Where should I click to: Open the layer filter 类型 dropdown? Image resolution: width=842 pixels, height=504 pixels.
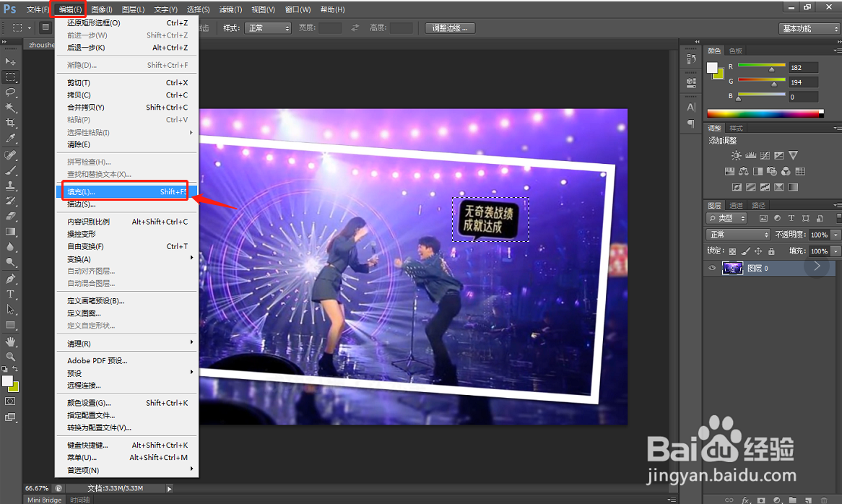726,219
